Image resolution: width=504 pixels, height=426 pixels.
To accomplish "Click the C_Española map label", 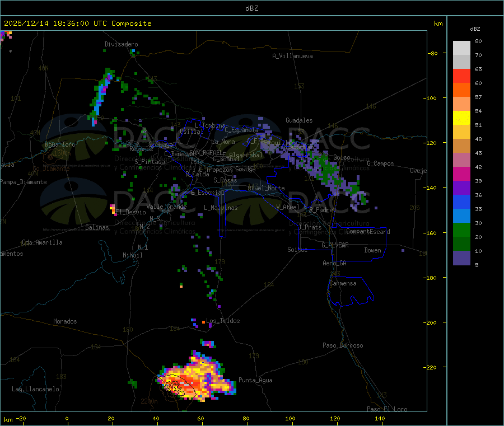I will [x=242, y=130].
